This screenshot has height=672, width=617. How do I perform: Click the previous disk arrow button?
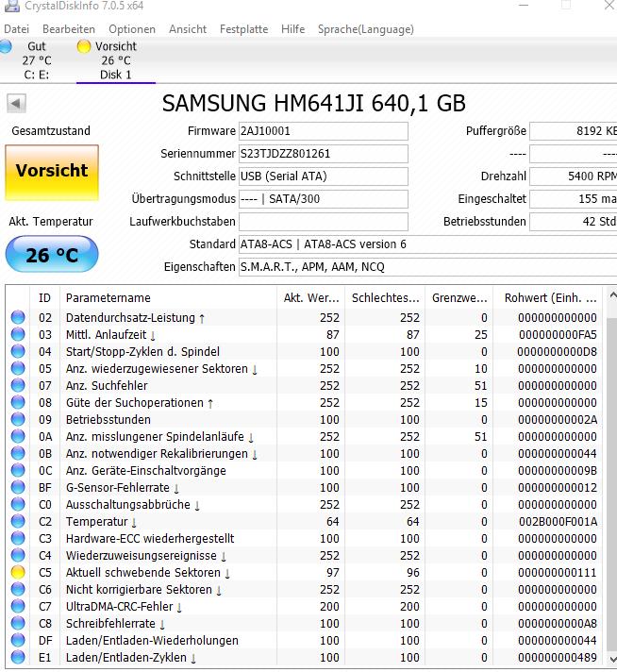16,103
